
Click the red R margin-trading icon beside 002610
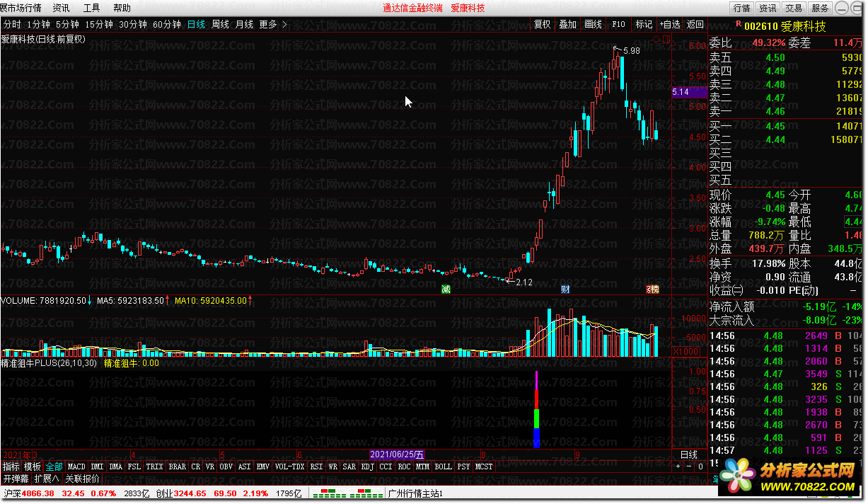coord(738,24)
